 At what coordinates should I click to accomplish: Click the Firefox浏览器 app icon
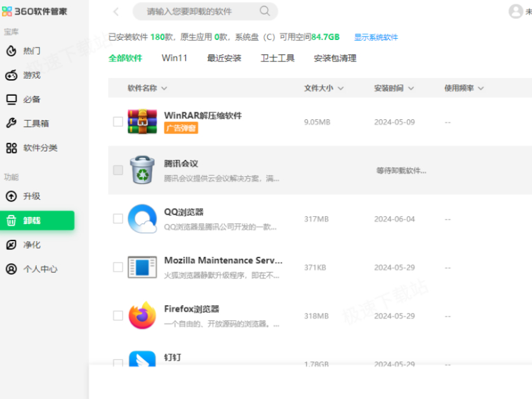(142, 315)
